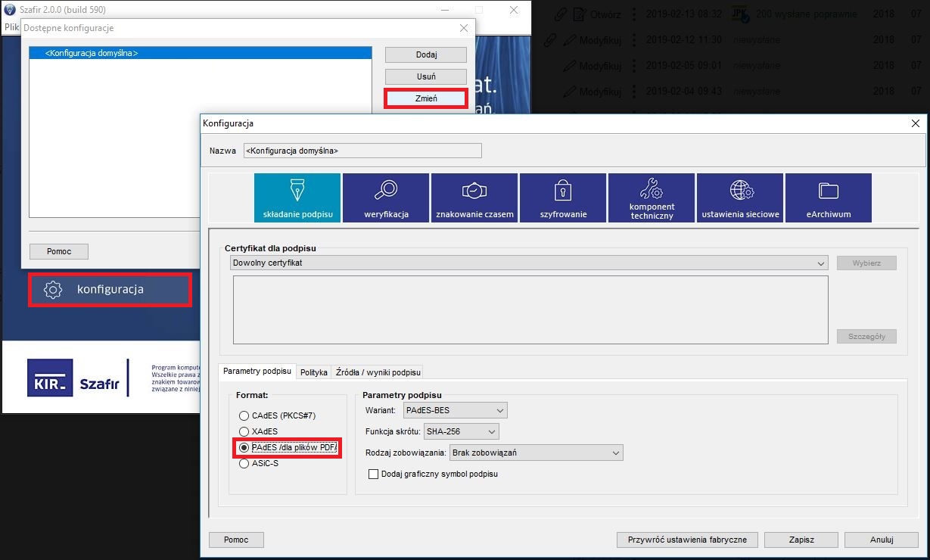The height and width of the screenshot is (560, 930).
Task: Expand the 'Dowolny certyfikat' dropdown
Action: 529,263
